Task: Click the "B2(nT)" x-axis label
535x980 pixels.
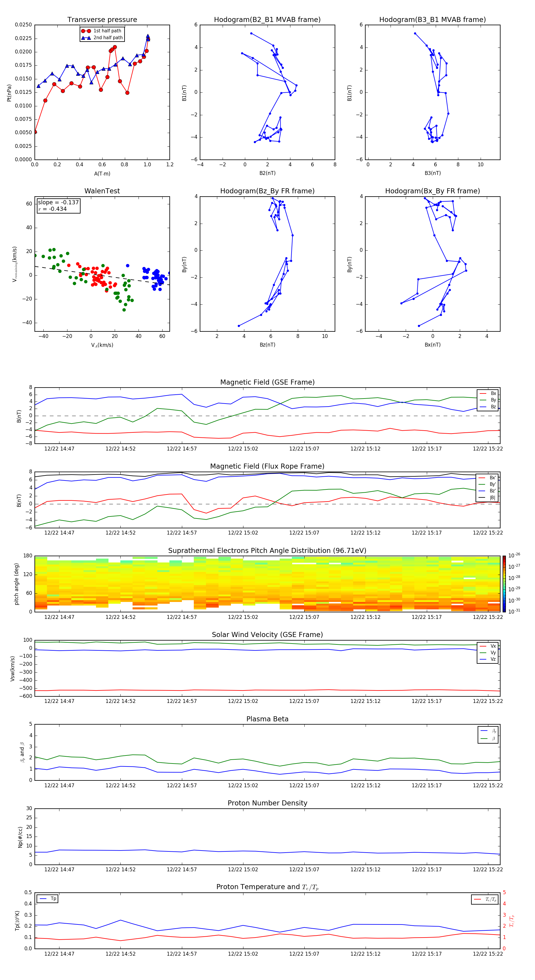Action: pyautogui.click(x=267, y=173)
